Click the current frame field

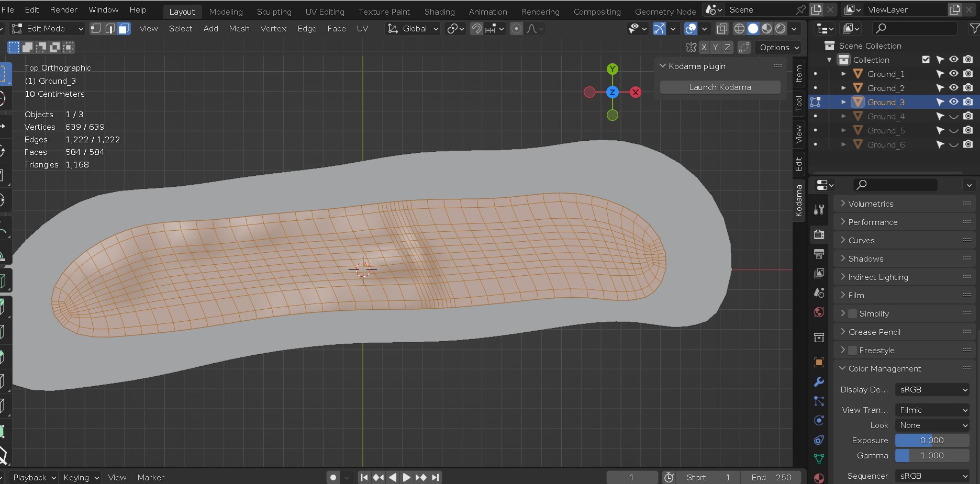(x=632, y=477)
